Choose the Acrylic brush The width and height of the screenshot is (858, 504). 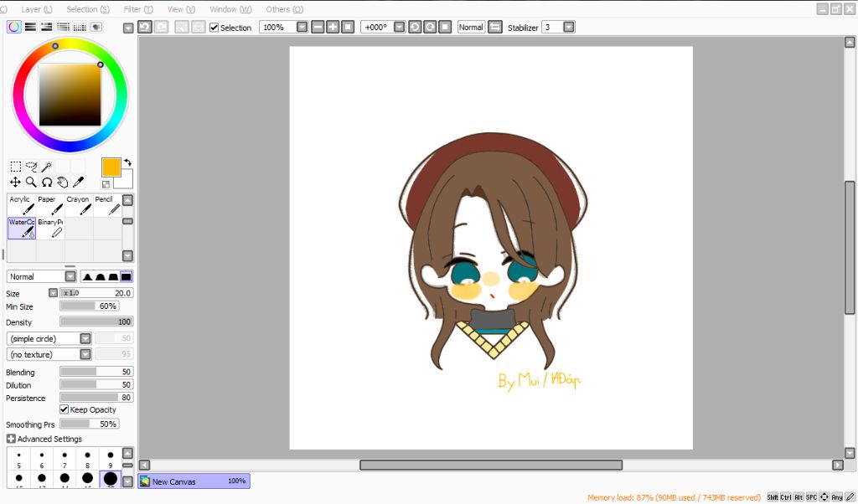pyautogui.click(x=22, y=205)
